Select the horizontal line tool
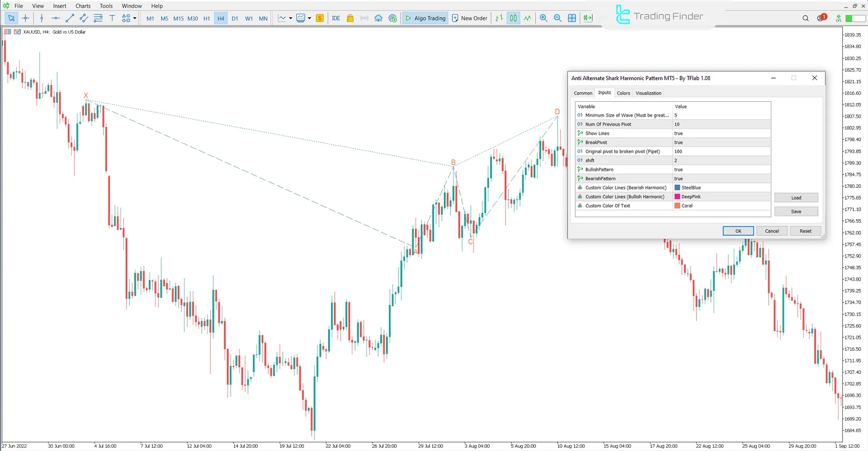This screenshot has height=451, width=868. pyautogui.click(x=56, y=18)
